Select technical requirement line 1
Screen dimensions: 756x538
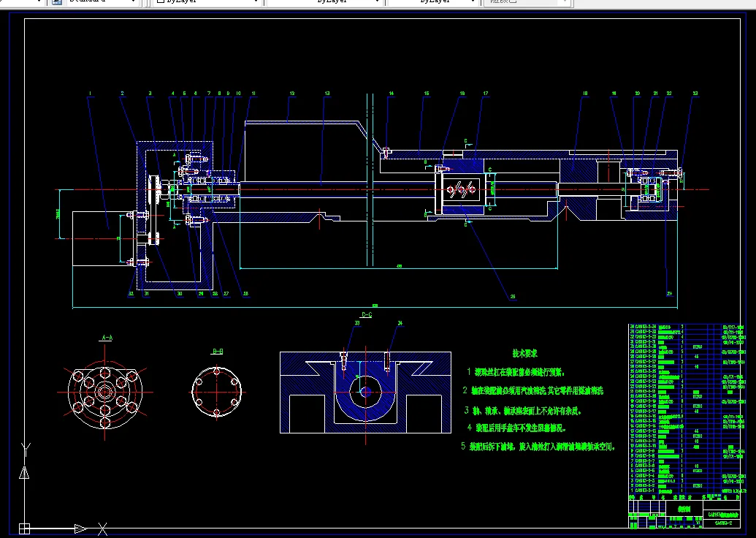pos(516,372)
